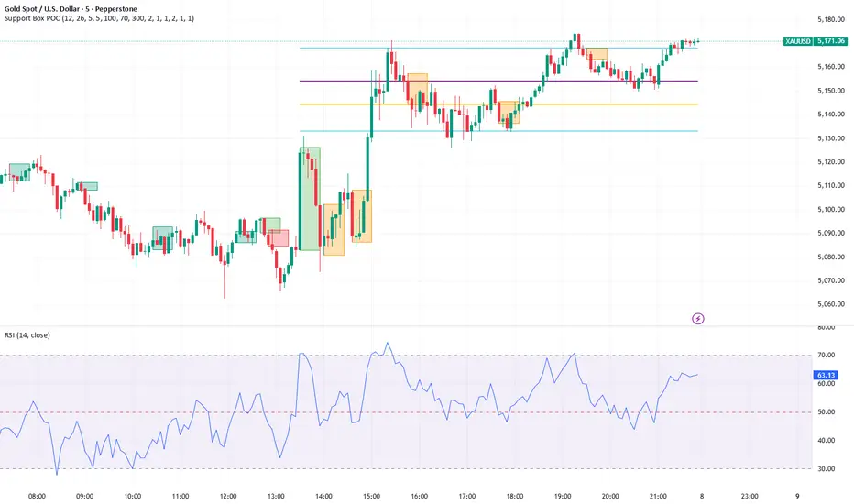
Task: Click the red box near 13:00
Action: coord(278,238)
